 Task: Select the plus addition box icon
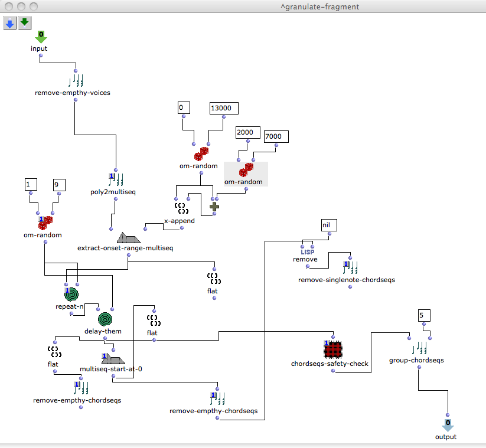[x=214, y=207]
